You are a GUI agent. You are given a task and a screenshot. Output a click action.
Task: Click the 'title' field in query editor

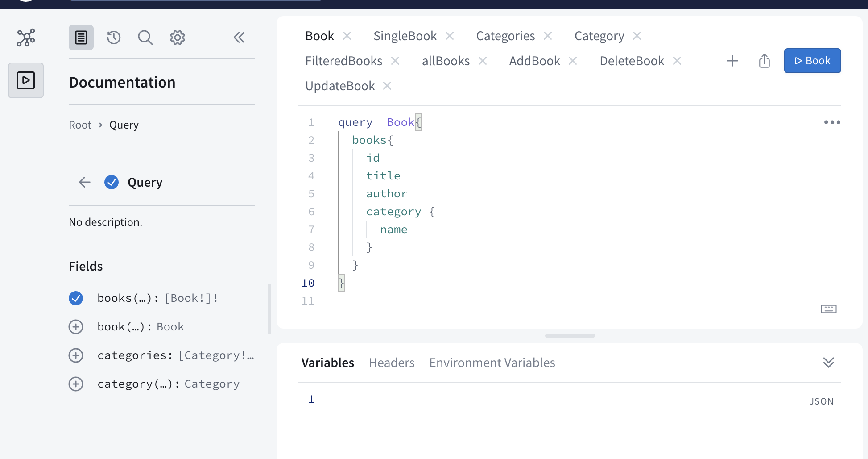pos(383,176)
